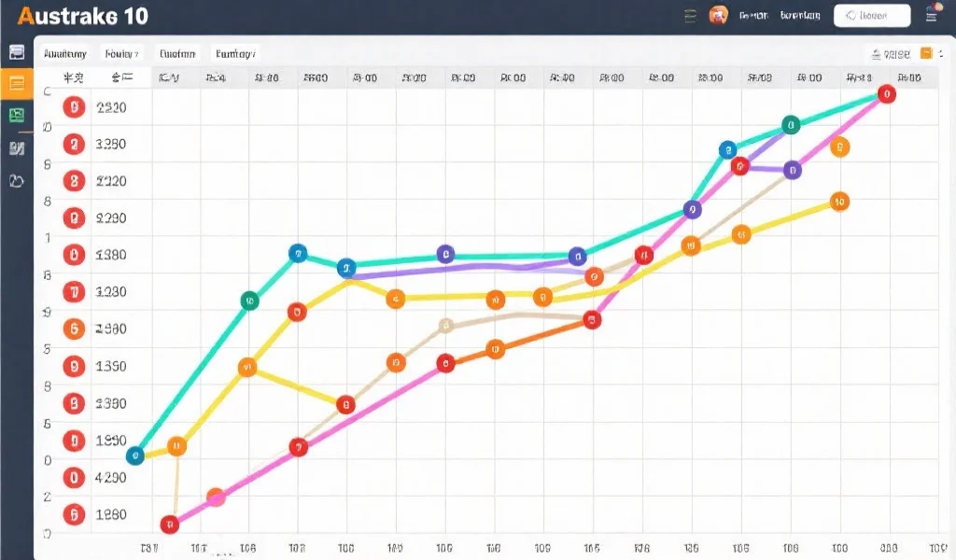Viewport: 956px width, 560px height.
Task: Click the fourth sidebar icon below the green one
Action: 16,148
